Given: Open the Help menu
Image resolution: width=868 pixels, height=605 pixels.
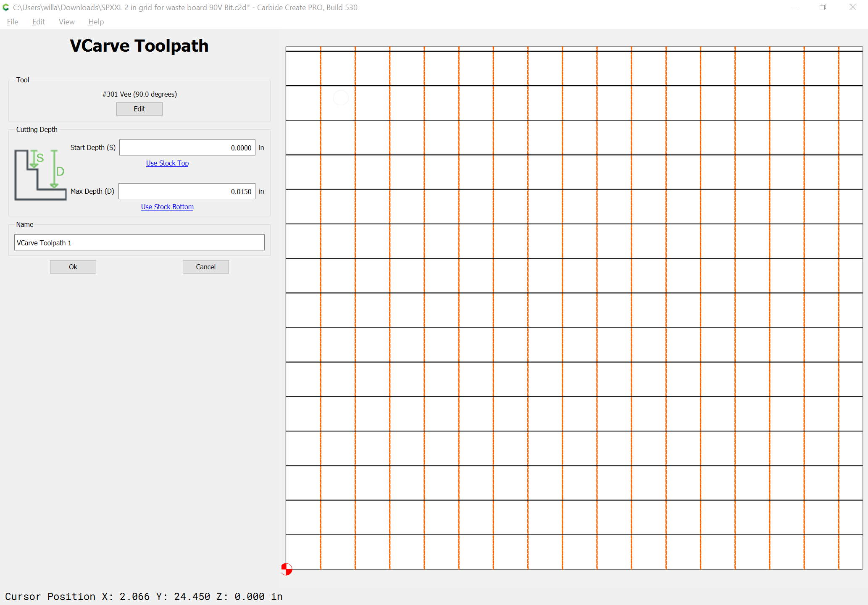Looking at the screenshot, I should tap(96, 22).
